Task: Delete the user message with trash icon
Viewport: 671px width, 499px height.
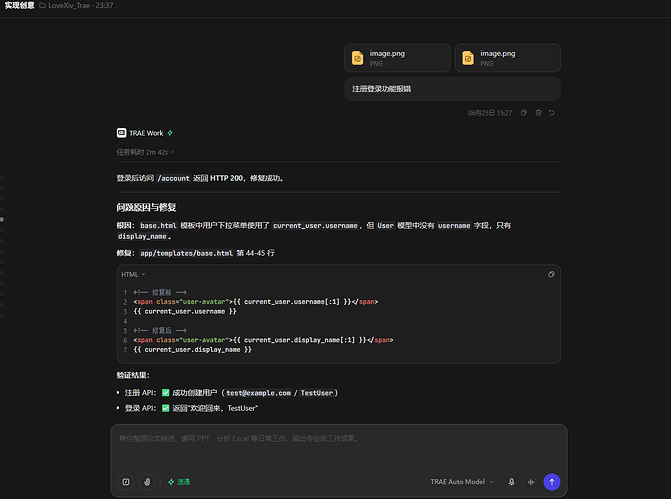Action: 538,113
